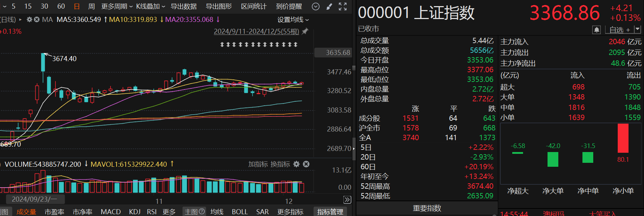Viewport: 644px width, 216px height.
Task: Open 区间统计 range statistics
Action: click(254, 6)
